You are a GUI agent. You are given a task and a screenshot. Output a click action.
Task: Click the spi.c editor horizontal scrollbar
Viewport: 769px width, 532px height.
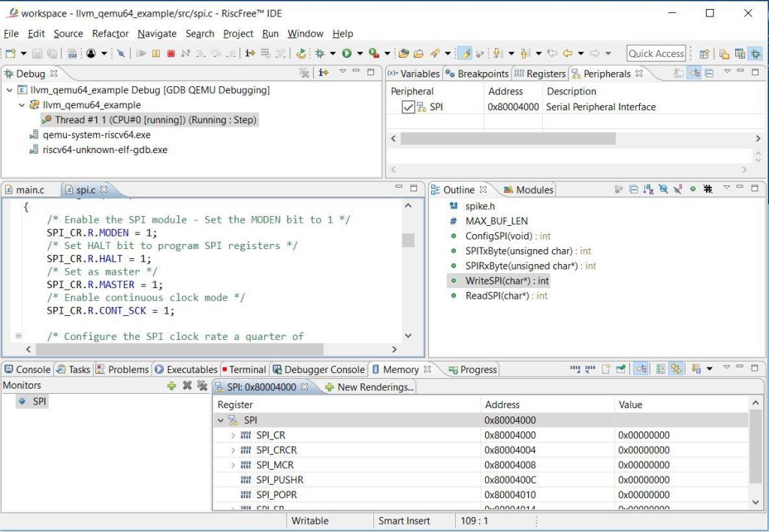pyautogui.click(x=179, y=349)
